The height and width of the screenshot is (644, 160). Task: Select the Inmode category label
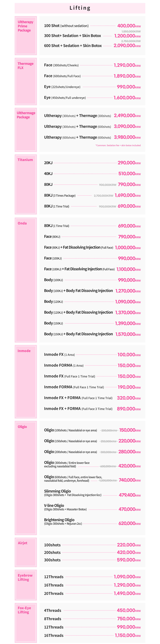point(24,351)
